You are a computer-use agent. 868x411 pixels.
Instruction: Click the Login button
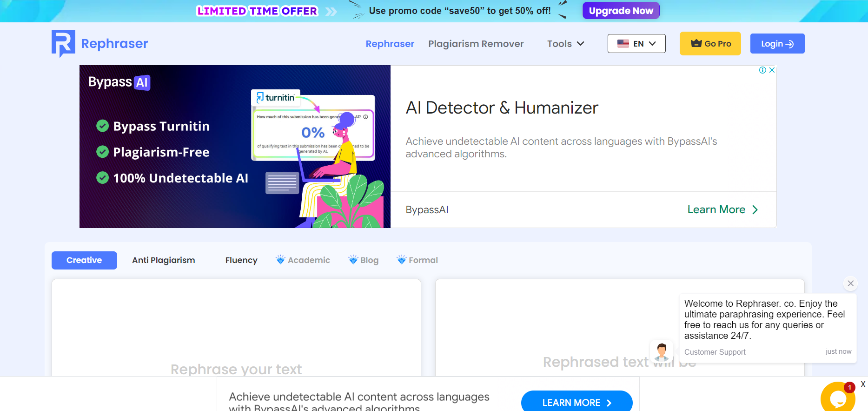777,44
